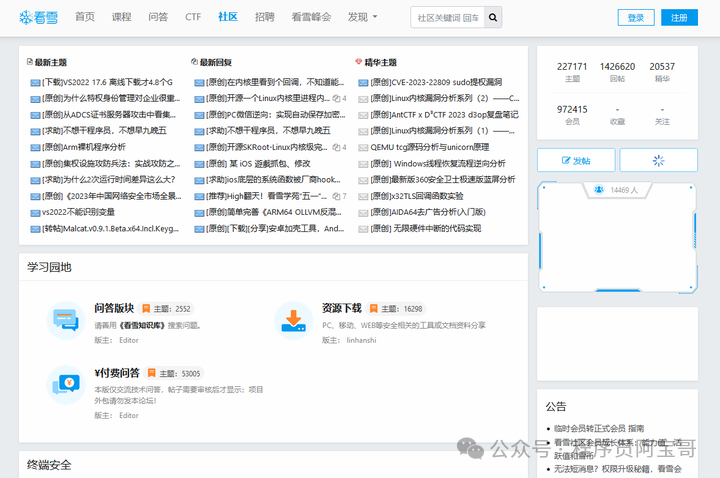Open post Windows线程恢复流程逆向分析
720x478 pixels.
click(x=438, y=163)
